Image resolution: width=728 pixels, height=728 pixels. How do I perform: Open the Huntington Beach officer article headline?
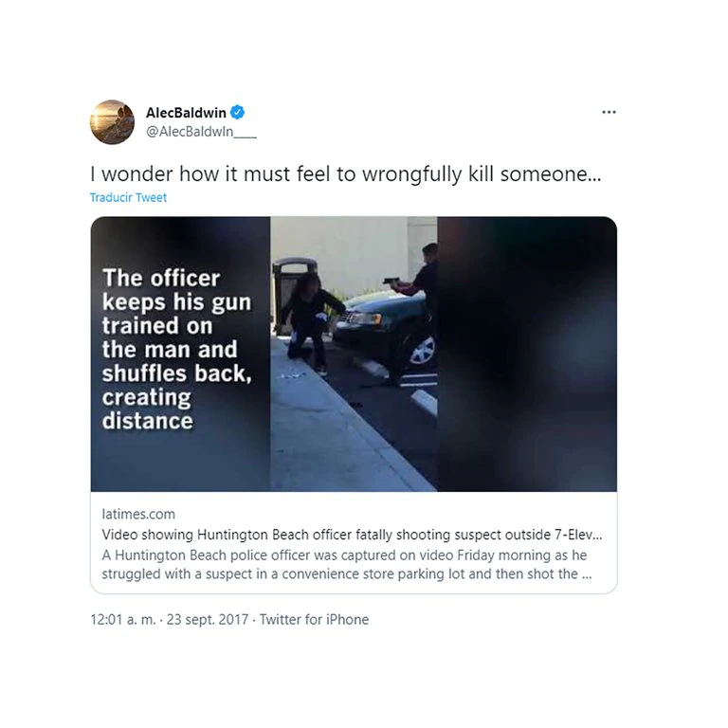[352, 535]
